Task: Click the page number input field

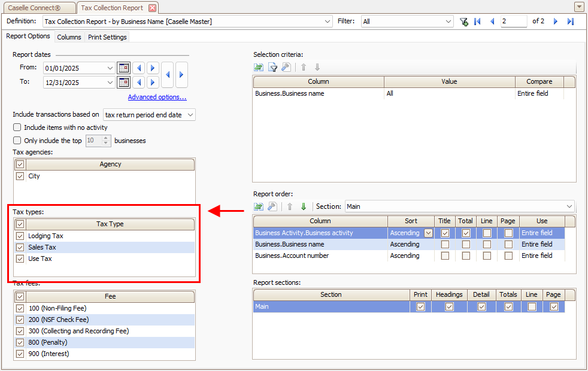Action: coord(513,22)
